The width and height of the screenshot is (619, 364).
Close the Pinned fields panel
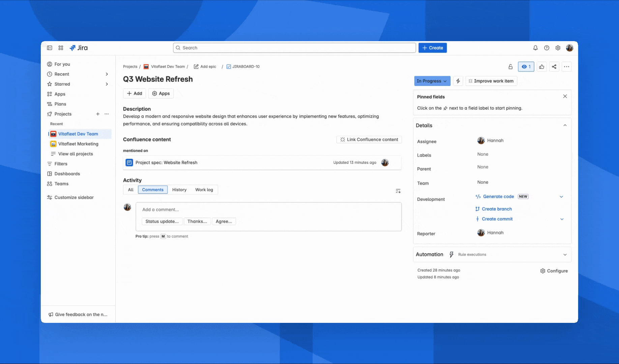(565, 96)
